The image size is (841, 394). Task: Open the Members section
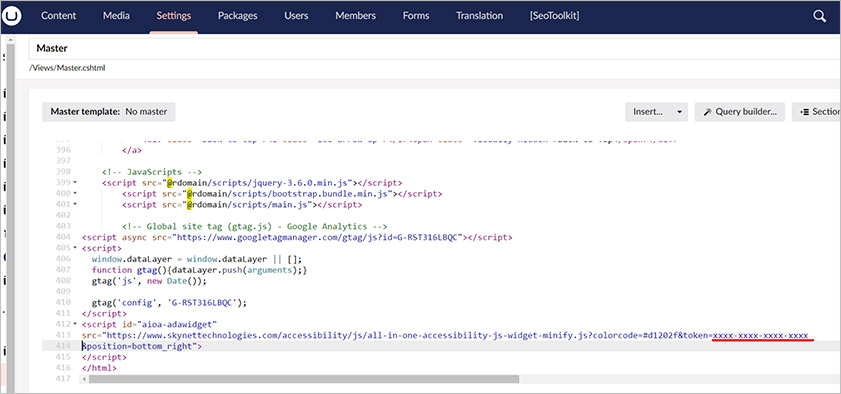pos(356,16)
